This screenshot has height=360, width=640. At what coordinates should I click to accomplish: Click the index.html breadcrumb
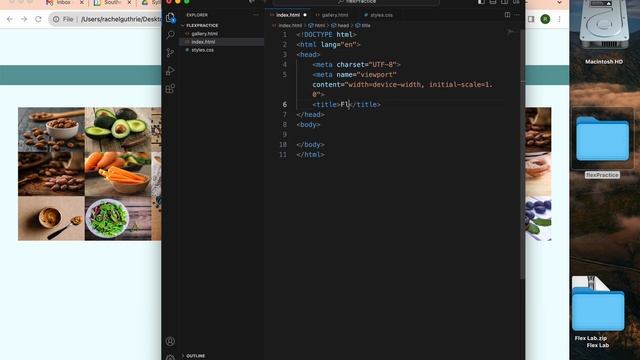point(290,25)
